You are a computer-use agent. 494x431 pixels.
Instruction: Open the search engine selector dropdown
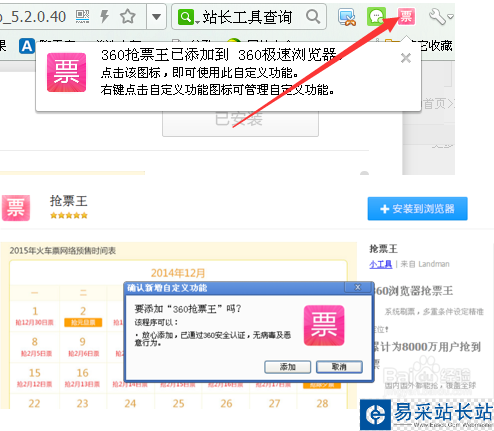(188, 17)
